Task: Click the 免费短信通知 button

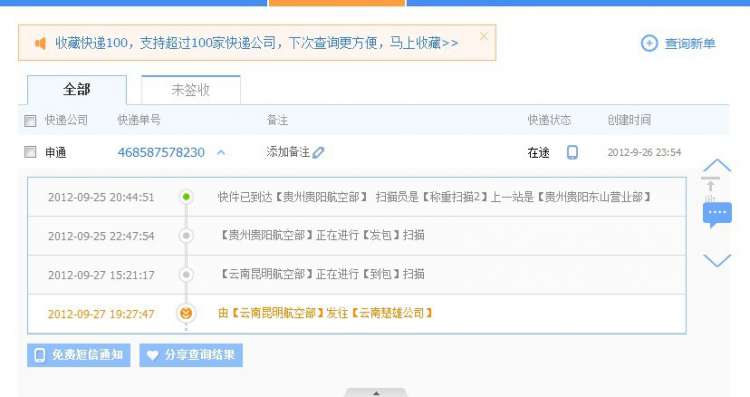Action: [x=78, y=355]
